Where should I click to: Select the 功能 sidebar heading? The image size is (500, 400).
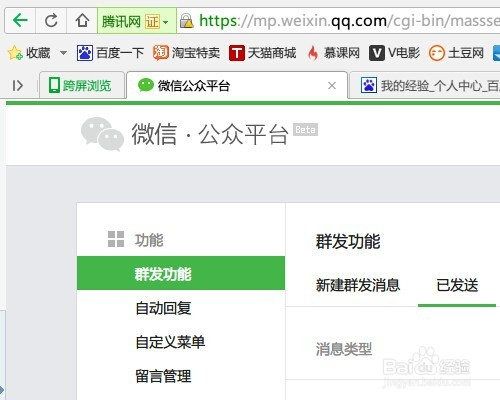click(149, 240)
